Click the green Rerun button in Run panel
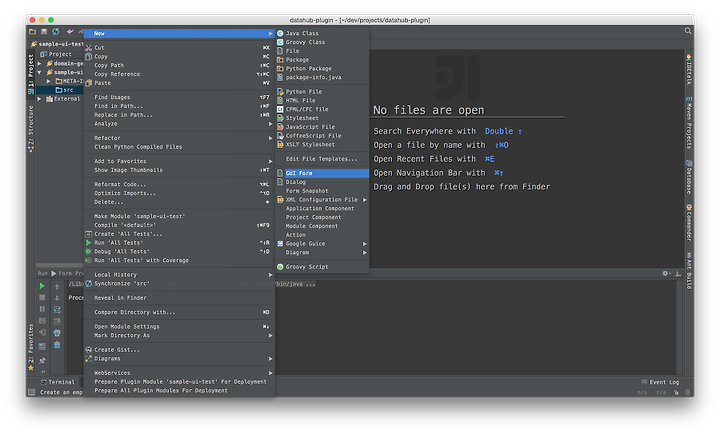The width and height of the screenshot is (720, 434). coord(42,286)
